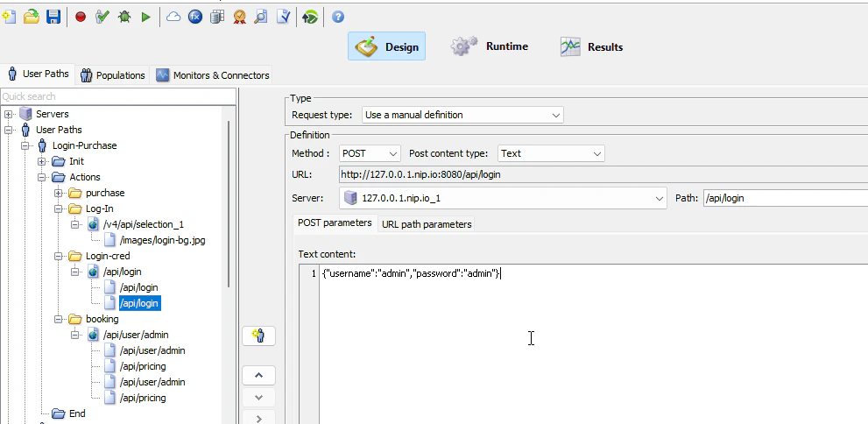Collapse the Log-In folder node

click(x=58, y=208)
